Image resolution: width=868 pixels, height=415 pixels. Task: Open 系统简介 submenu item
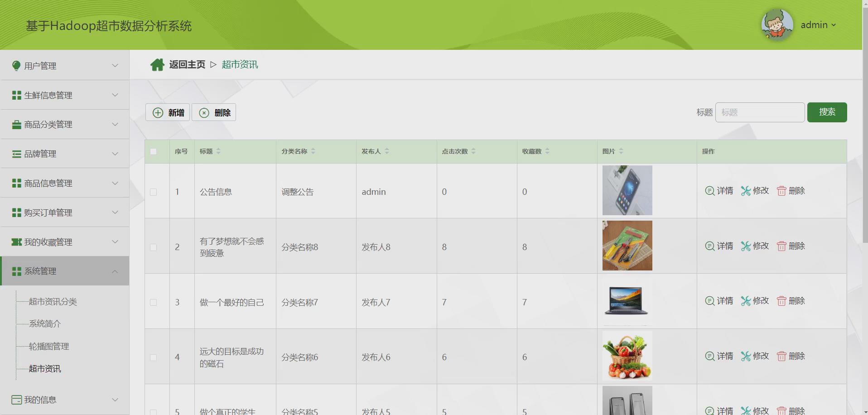(x=45, y=324)
